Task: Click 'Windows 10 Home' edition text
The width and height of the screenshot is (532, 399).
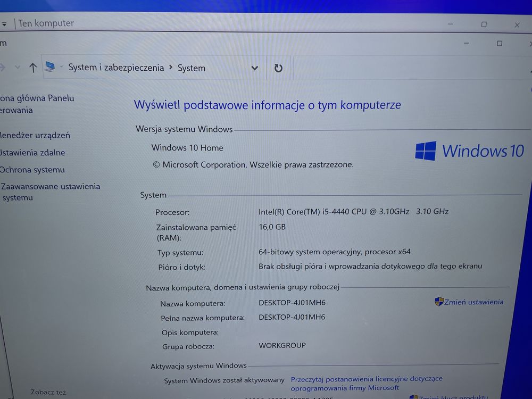Action: click(x=187, y=147)
